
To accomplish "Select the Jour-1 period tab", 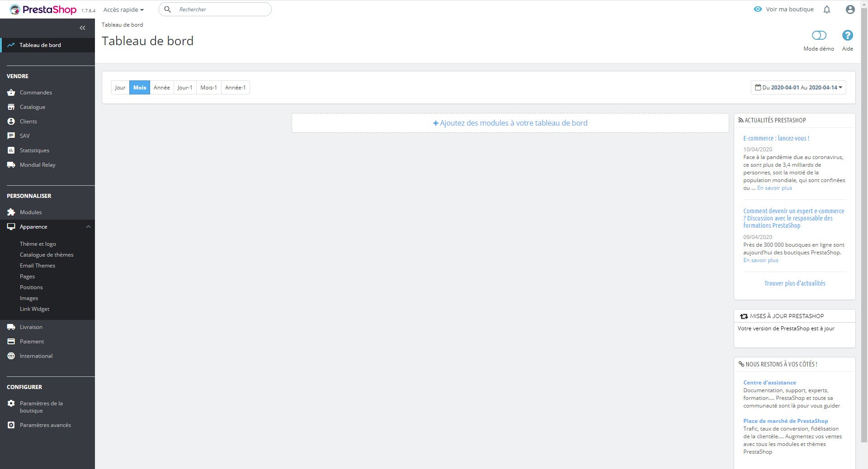I will tap(185, 88).
